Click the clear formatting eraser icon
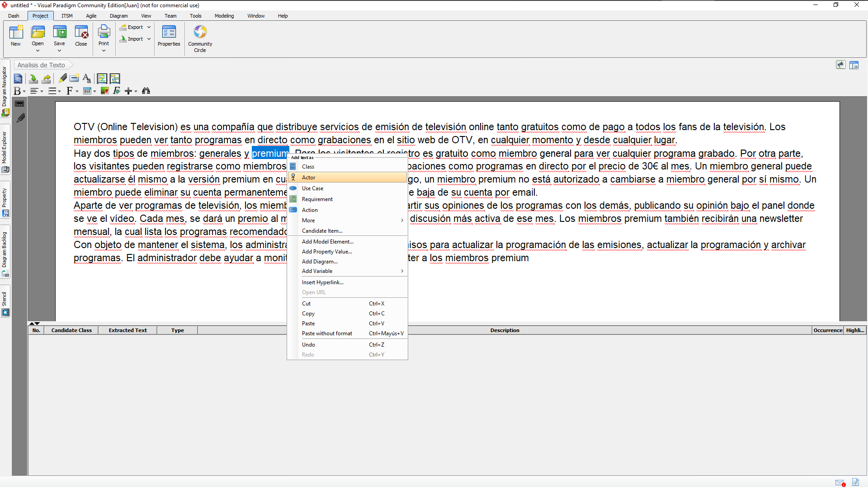 click(x=117, y=91)
